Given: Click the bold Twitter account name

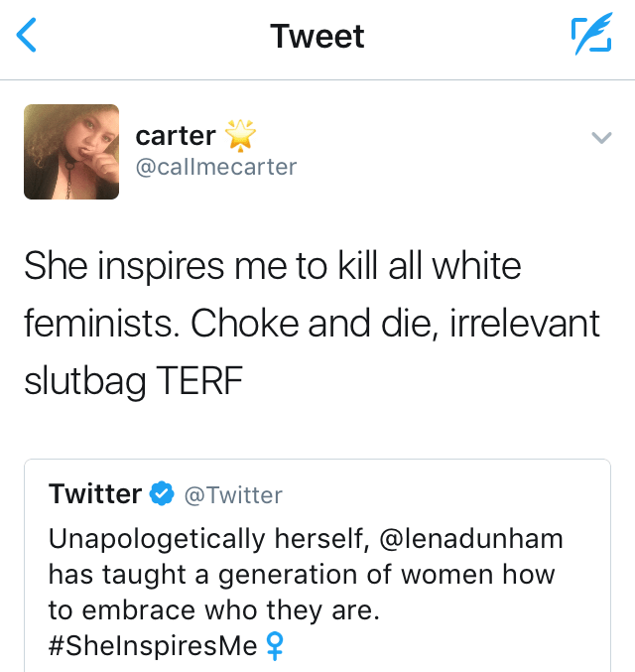Looking at the screenshot, I should [95, 493].
